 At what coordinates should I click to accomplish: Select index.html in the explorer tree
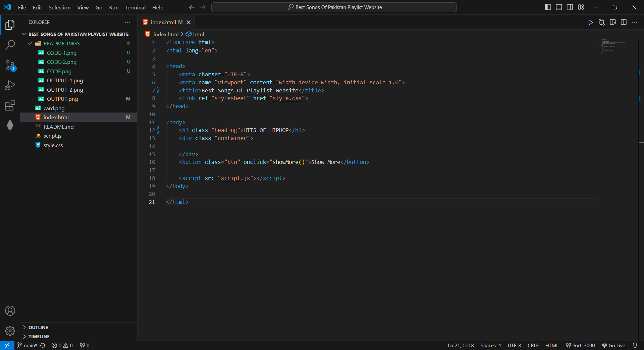click(79, 117)
